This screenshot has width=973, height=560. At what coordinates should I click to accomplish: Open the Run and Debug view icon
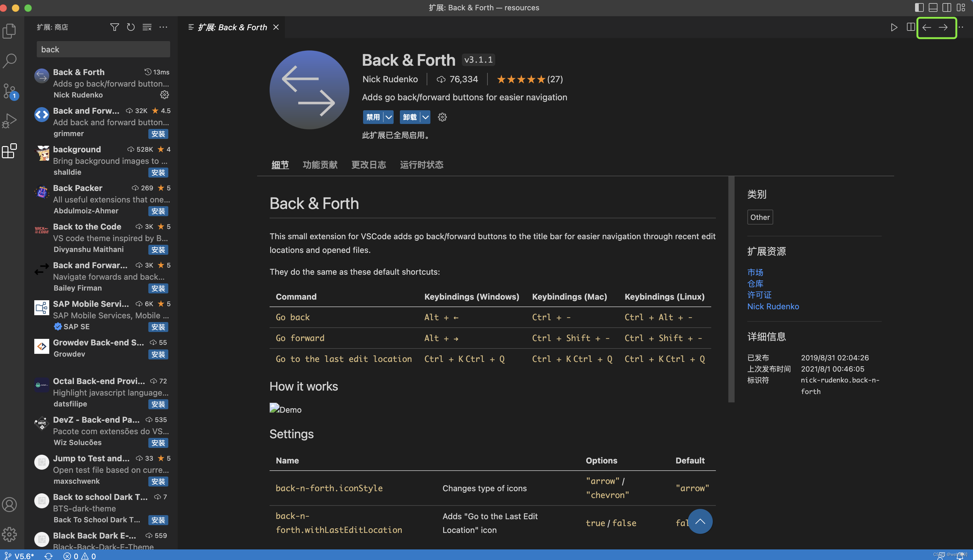[x=10, y=121]
